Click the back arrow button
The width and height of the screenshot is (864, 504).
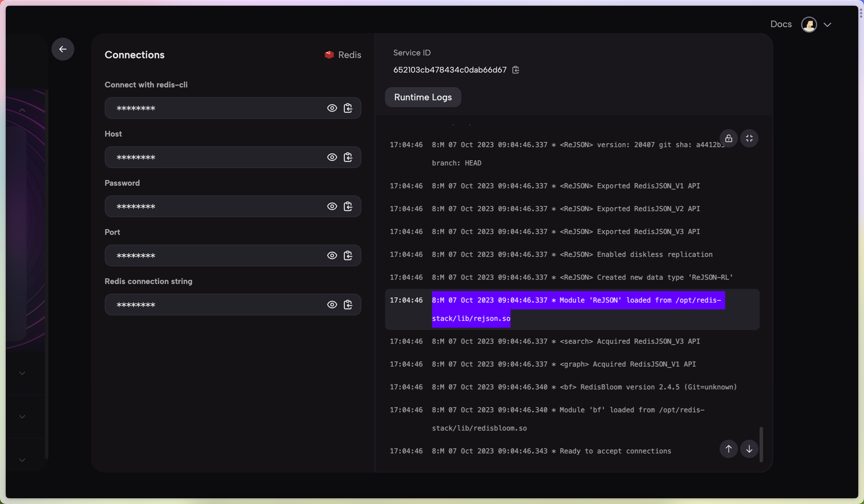(x=63, y=49)
